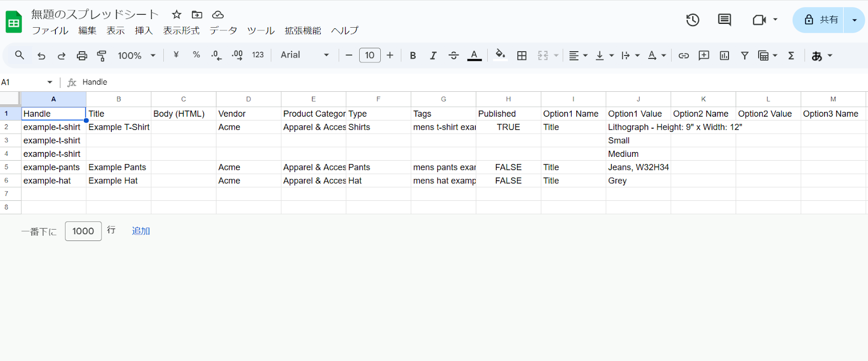Viewport: 868px width, 361px height.
Task: Toggle italic formatting
Action: (433, 55)
